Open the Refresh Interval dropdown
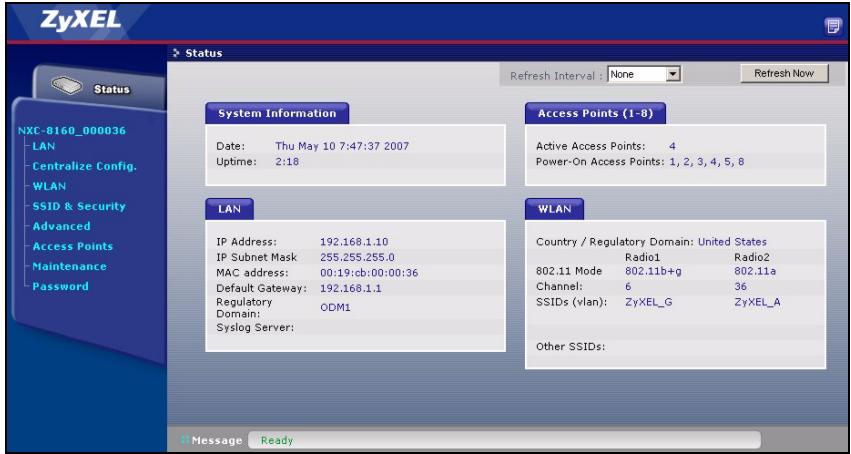 click(x=644, y=74)
